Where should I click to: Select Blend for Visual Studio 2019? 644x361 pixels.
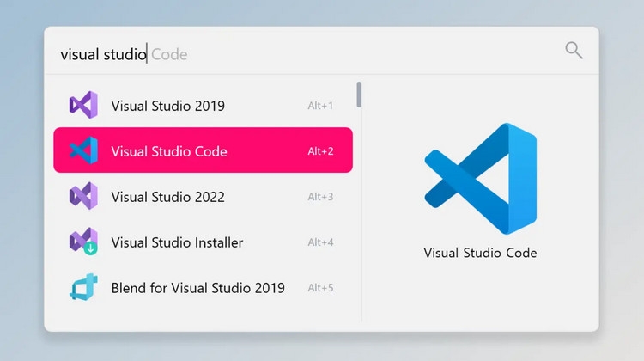[x=203, y=287]
